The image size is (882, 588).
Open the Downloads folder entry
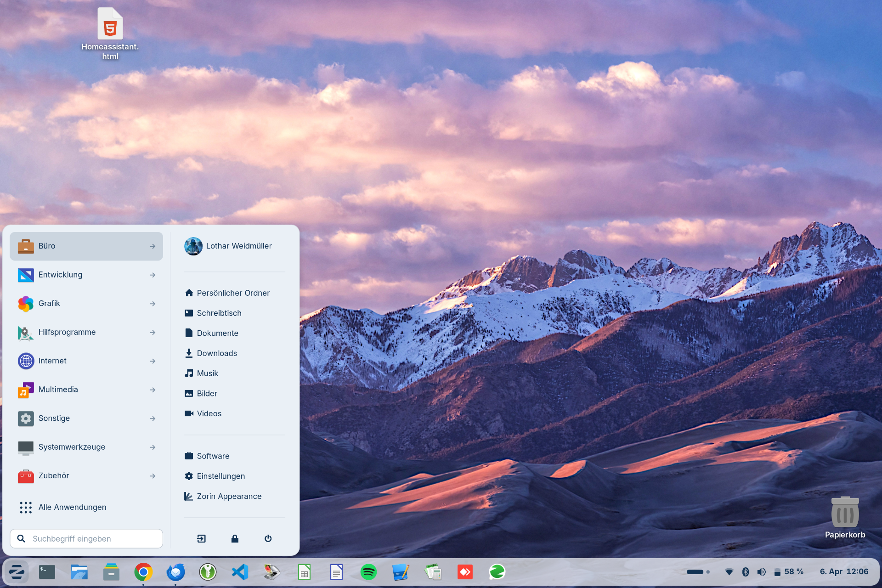coord(217,353)
